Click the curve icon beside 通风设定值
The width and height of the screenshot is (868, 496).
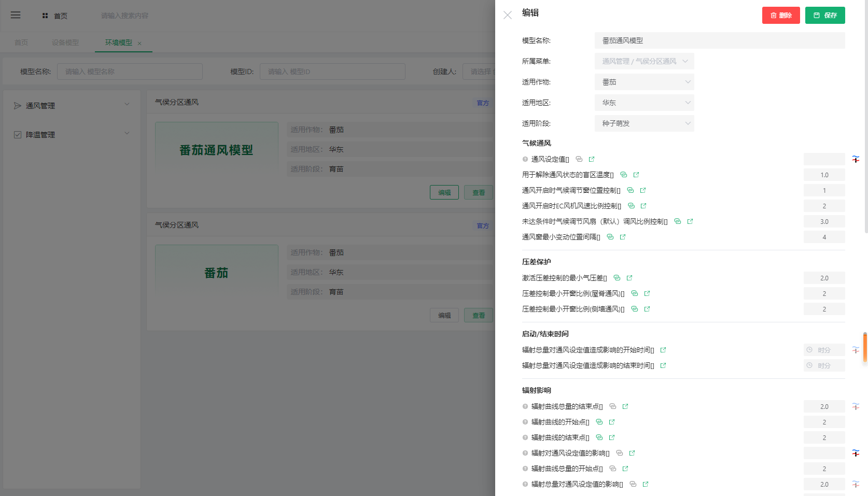tap(856, 159)
